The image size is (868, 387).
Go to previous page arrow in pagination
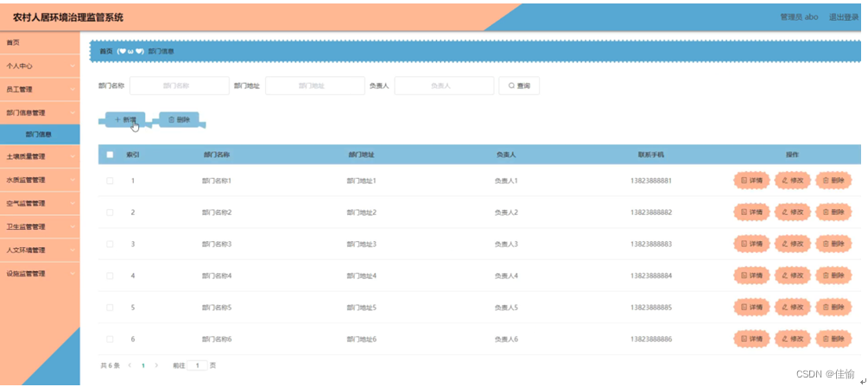pyautogui.click(x=130, y=366)
